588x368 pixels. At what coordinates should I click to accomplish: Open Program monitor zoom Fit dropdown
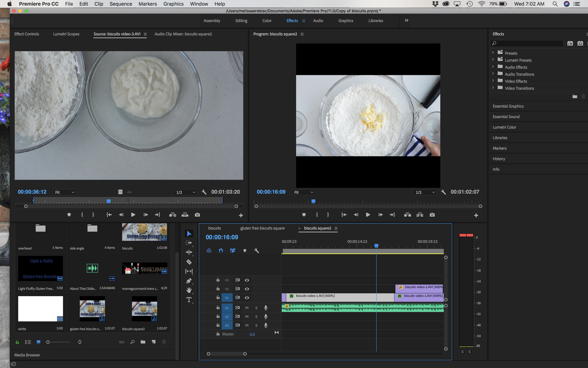303,192
